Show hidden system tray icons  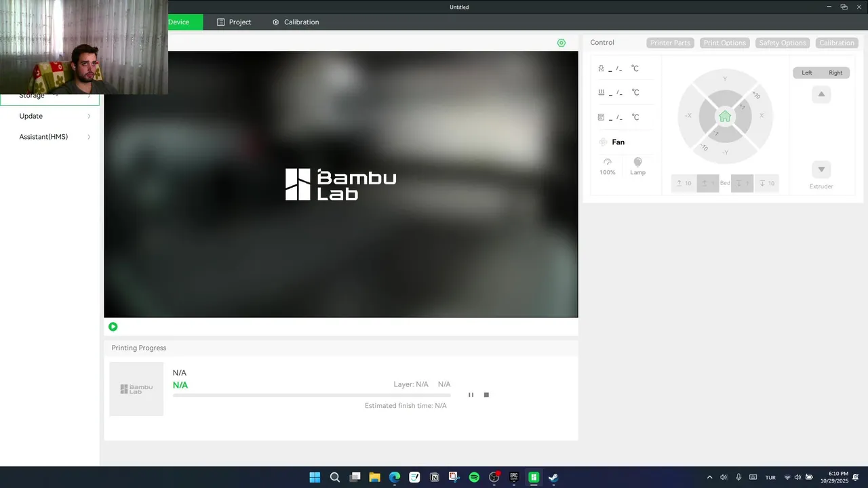710,477
